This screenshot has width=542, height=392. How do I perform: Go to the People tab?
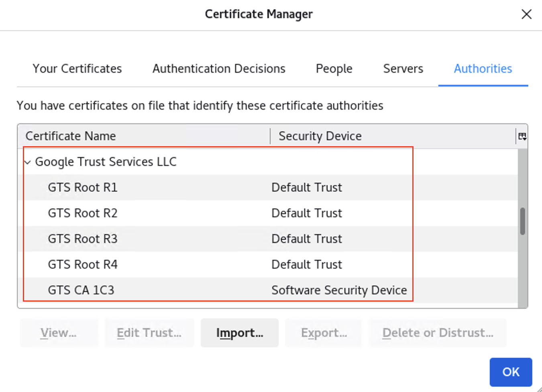pos(334,69)
